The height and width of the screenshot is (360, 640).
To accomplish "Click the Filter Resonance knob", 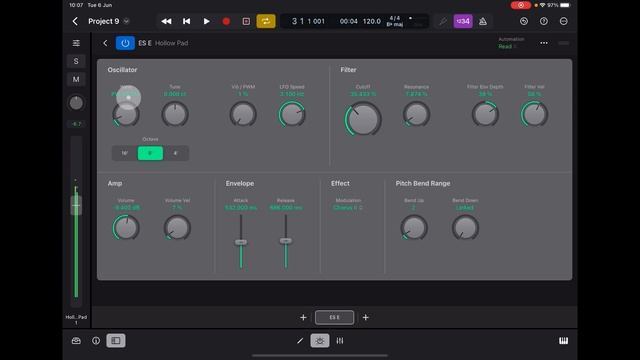I will (416, 115).
